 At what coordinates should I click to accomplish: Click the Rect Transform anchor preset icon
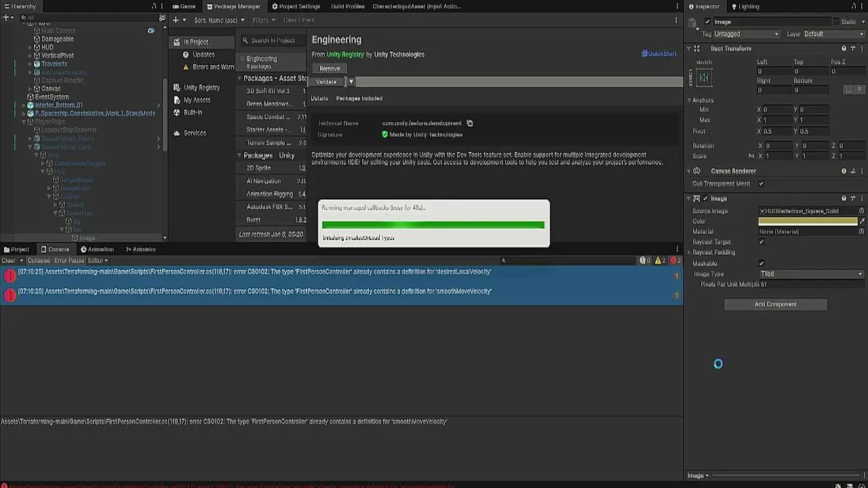coord(704,77)
